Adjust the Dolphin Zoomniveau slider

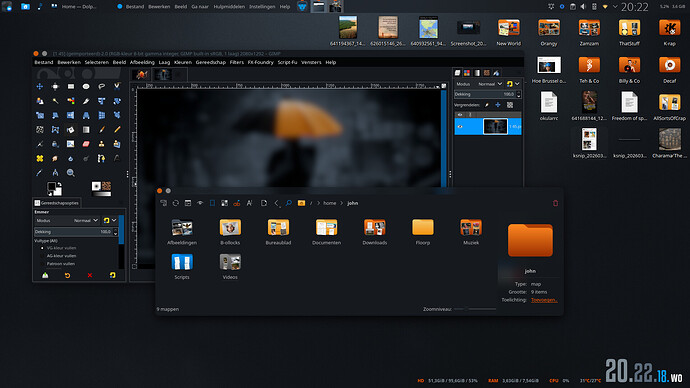(476, 309)
